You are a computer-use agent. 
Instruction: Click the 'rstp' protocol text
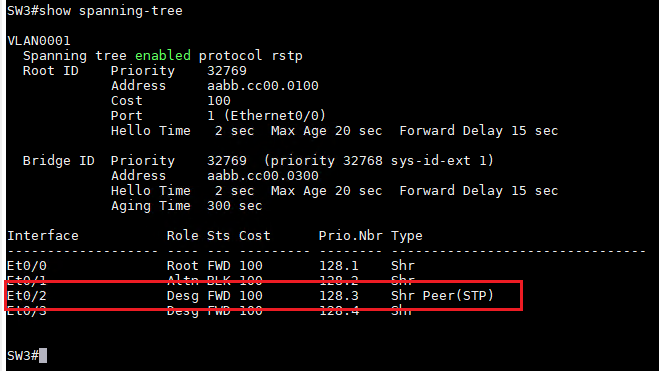pos(287,56)
